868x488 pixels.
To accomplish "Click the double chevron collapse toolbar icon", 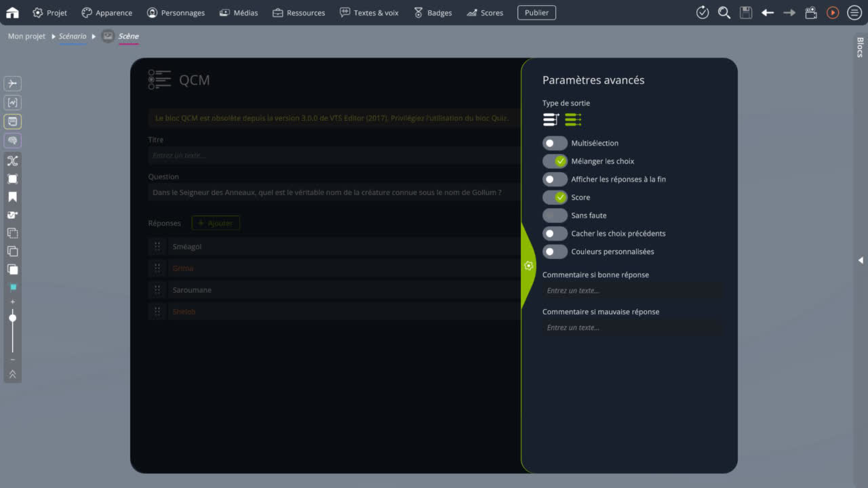I will pyautogui.click(x=12, y=374).
